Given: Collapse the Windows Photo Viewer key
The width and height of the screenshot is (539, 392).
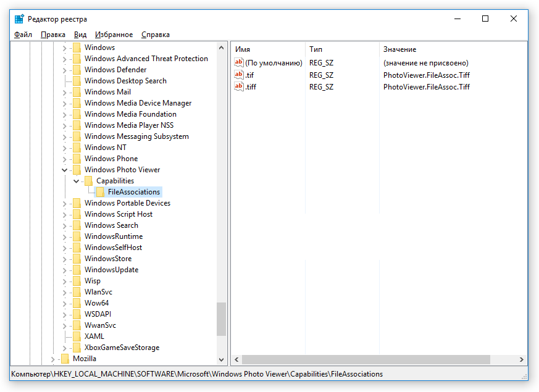Looking at the screenshot, I should coord(64,170).
